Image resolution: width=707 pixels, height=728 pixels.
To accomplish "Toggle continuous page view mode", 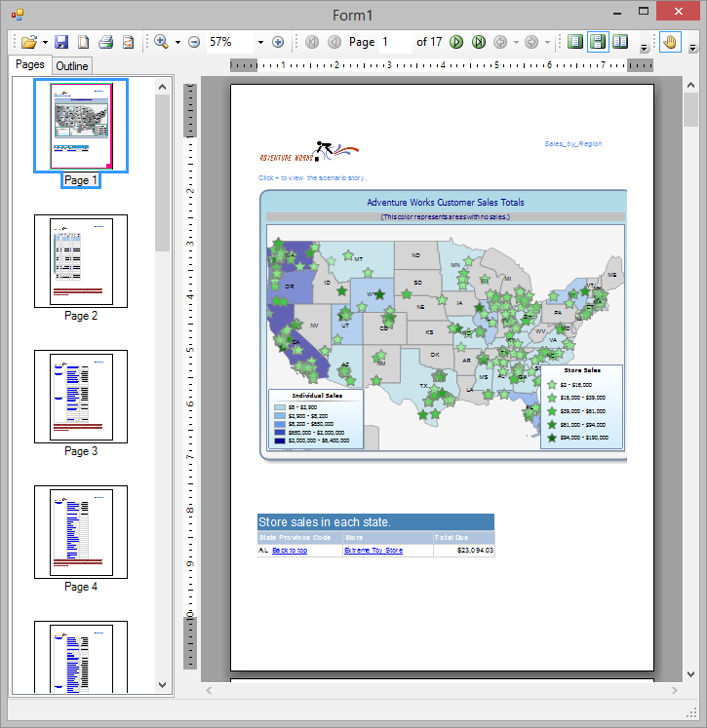I will click(x=598, y=42).
